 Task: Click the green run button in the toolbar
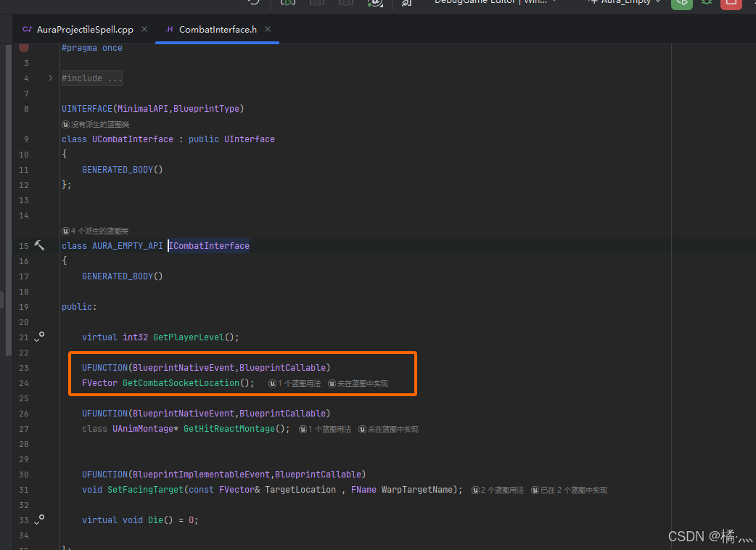(x=682, y=3)
